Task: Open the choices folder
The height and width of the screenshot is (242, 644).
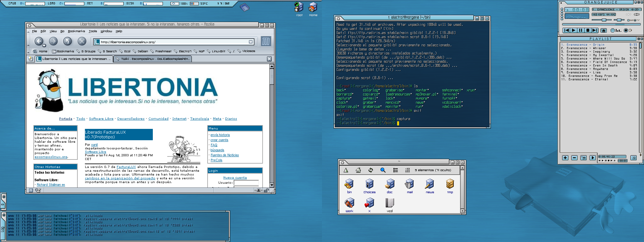Action: pyautogui.click(x=369, y=186)
